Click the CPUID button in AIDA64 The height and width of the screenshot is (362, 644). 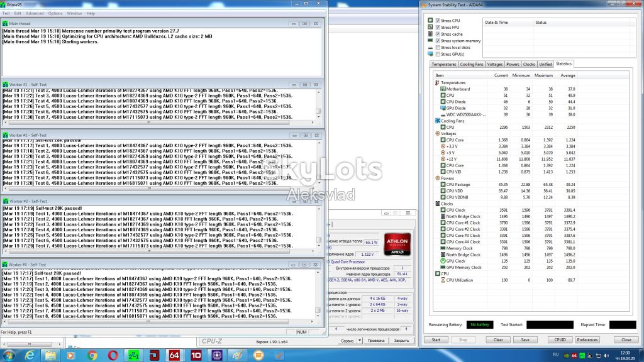tap(560, 340)
